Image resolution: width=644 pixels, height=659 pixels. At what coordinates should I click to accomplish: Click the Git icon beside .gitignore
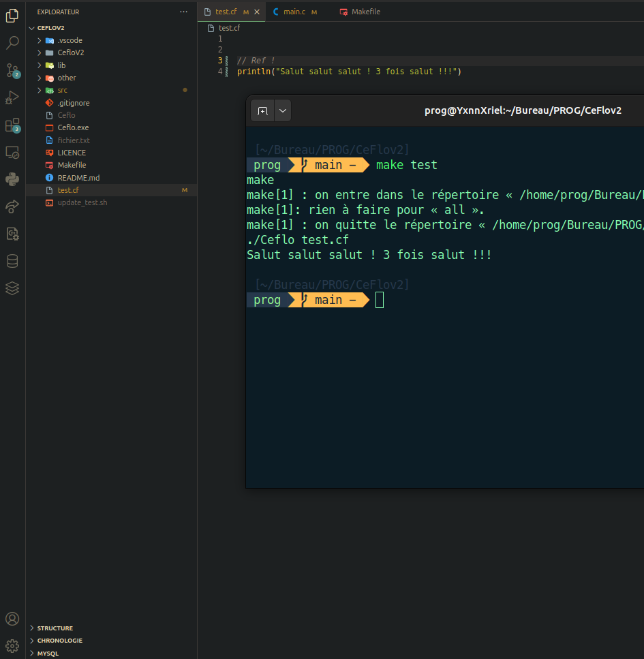tap(49, 103)
